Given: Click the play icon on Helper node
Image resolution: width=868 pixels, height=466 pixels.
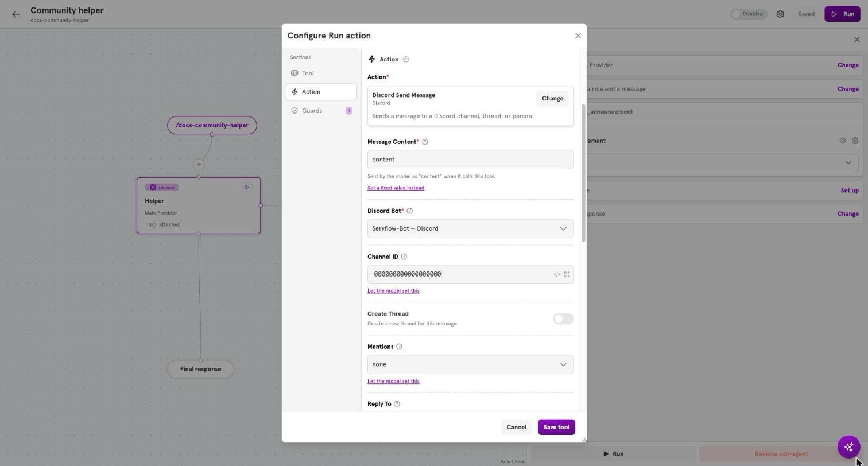Looking at the screenshot, I should coord(247,187).
